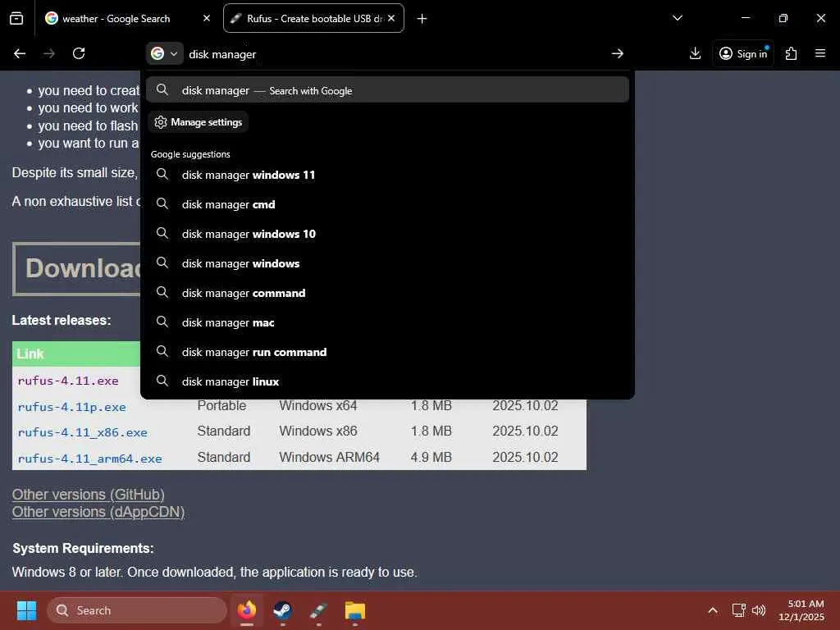Download rufus-4.11_x86.exe link
Screen dimensions: 840x630
point(83,432)
